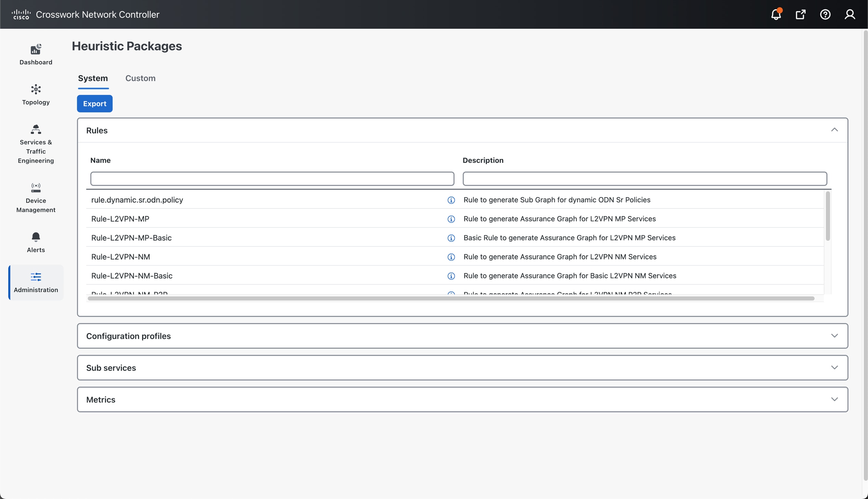
Task: Open the user profile icon
Action: [850, 14]
